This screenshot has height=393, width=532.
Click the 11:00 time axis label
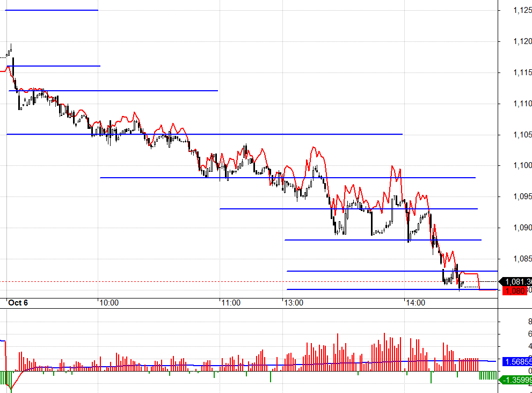pos(231,303)
